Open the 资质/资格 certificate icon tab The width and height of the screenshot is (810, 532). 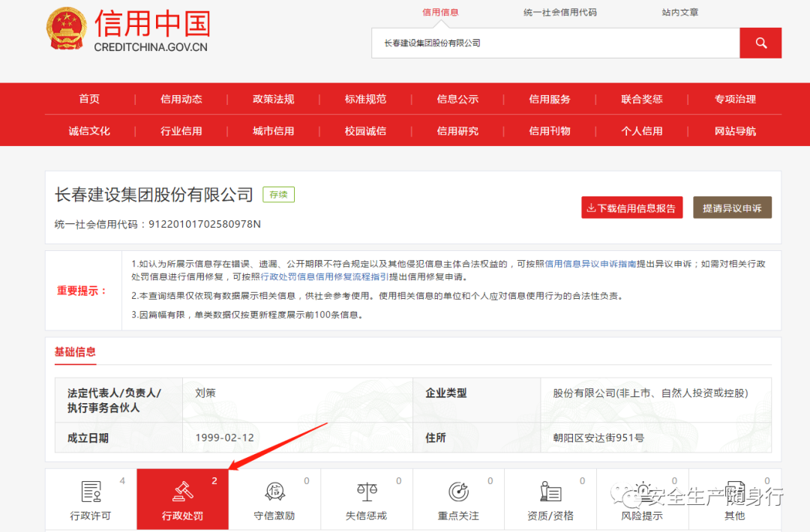pos(550,499)
